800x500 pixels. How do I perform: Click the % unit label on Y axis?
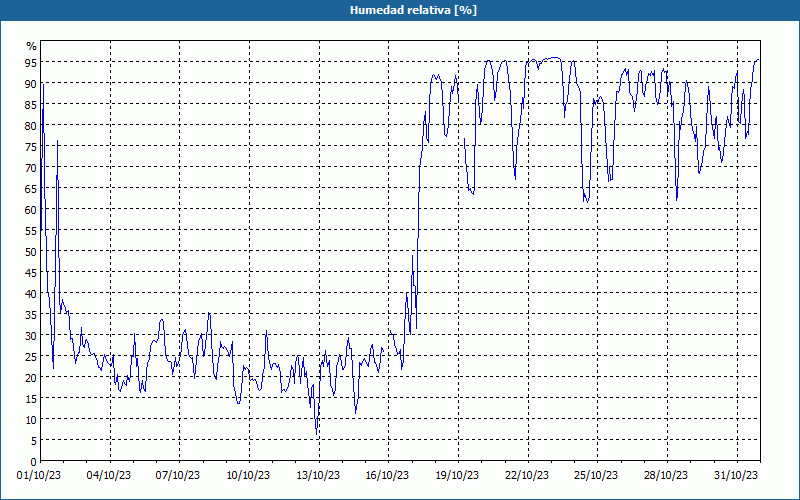32,46
